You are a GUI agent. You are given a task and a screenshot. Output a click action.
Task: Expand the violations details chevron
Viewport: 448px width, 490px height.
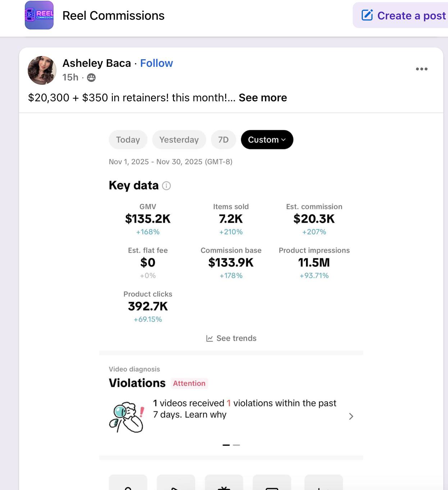[351, 416]
